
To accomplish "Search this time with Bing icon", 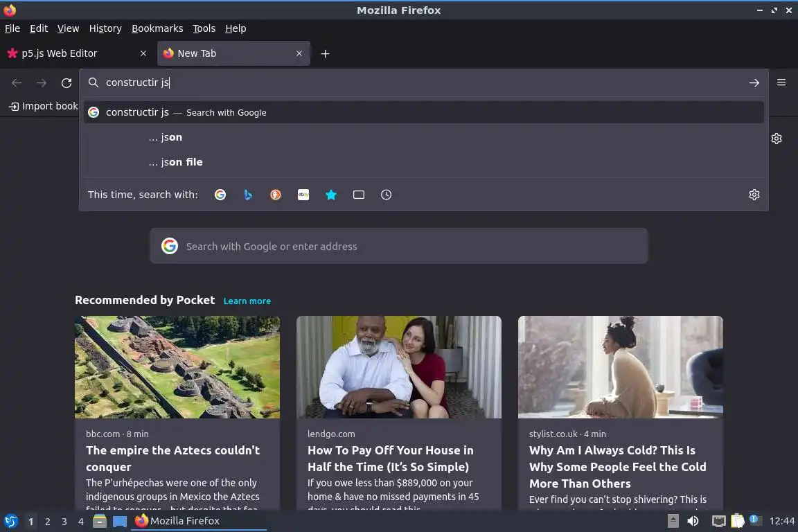I will [x=248, y=195].
